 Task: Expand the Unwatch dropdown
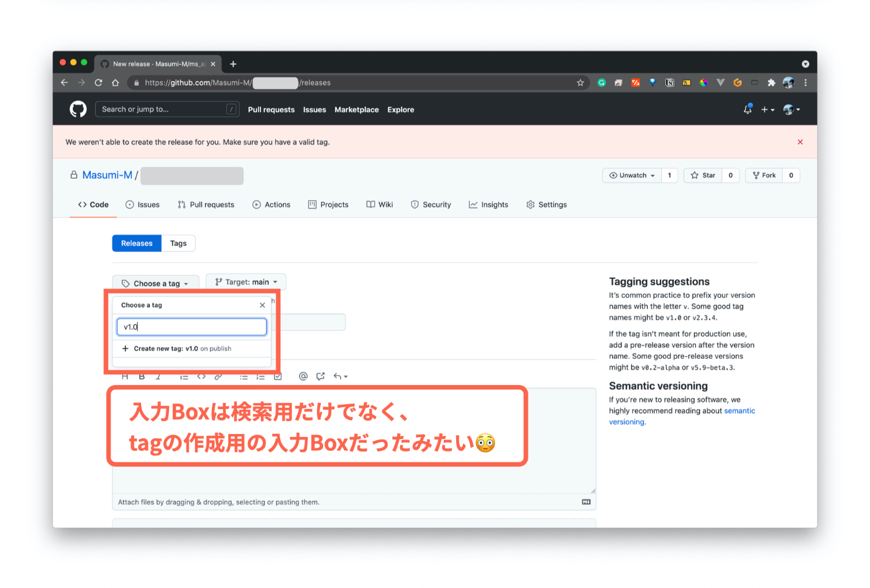[631, 175]
